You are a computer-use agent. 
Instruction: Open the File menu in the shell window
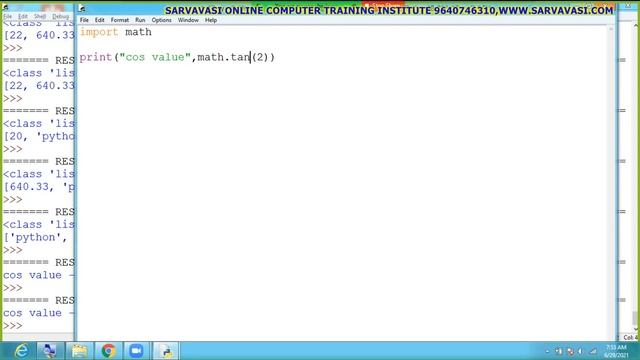(8, 16)
